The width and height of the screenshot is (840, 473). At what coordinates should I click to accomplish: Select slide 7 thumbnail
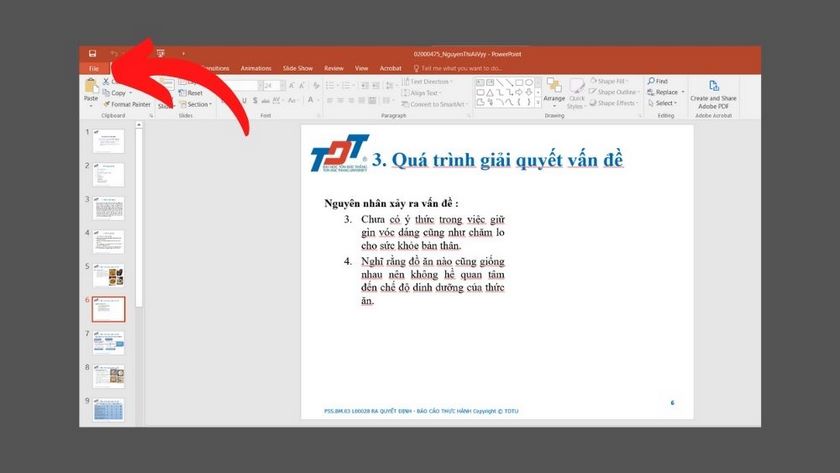point(109,343)
